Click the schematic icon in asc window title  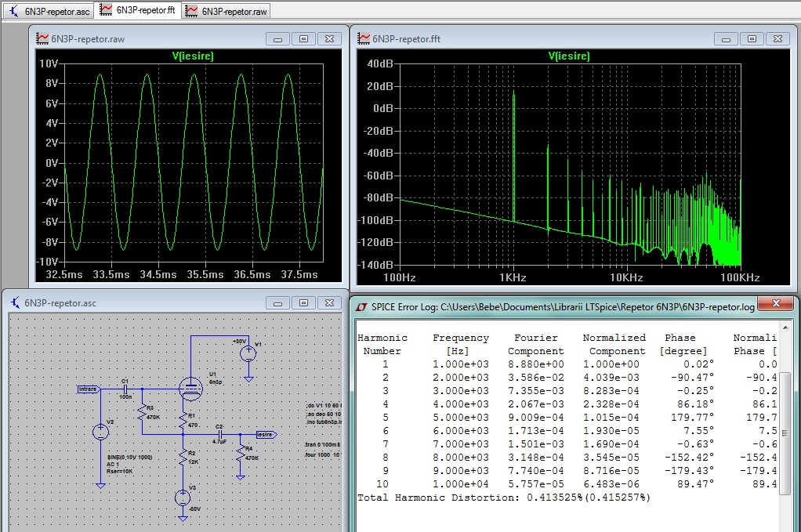(x=16, y=302)
